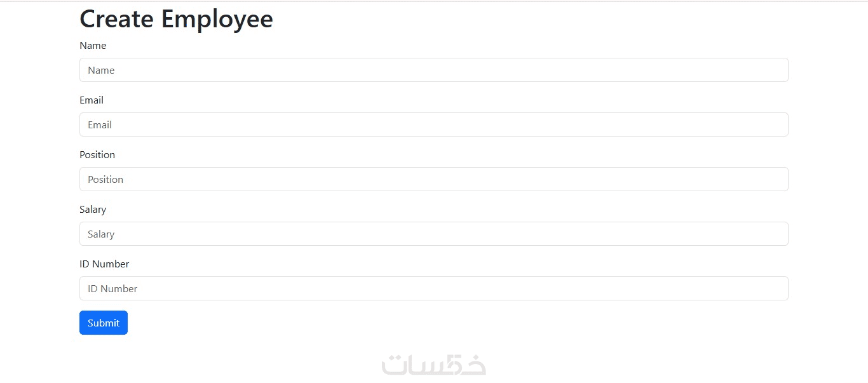This screenshot has width=868, height=383.
Task: Click the gray Name placeholder text
Action: [101, 71]
